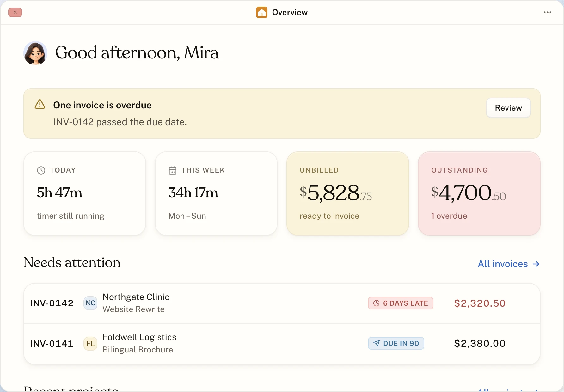The image size is (564, 392).
Task: Click the clock icon next to Today
Action: [x=41, y=170]
